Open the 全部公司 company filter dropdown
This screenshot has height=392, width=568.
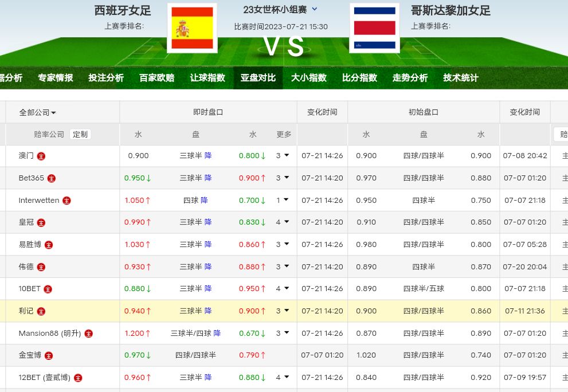click(x=37, y=113)
